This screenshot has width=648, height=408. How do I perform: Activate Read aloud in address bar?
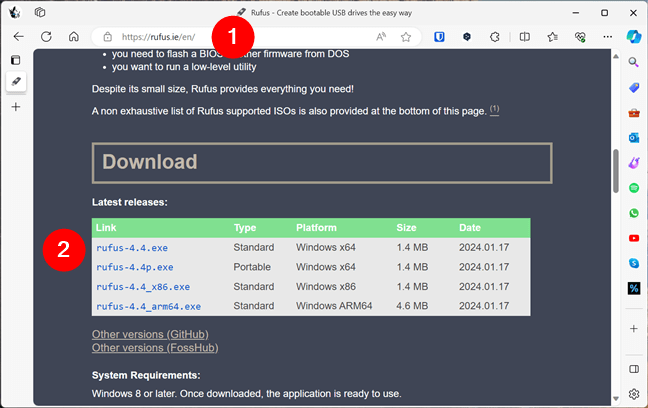[381, 37]
